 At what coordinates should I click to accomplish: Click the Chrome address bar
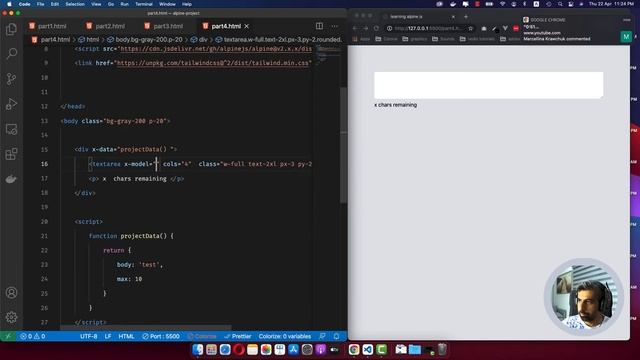[429, 28]
